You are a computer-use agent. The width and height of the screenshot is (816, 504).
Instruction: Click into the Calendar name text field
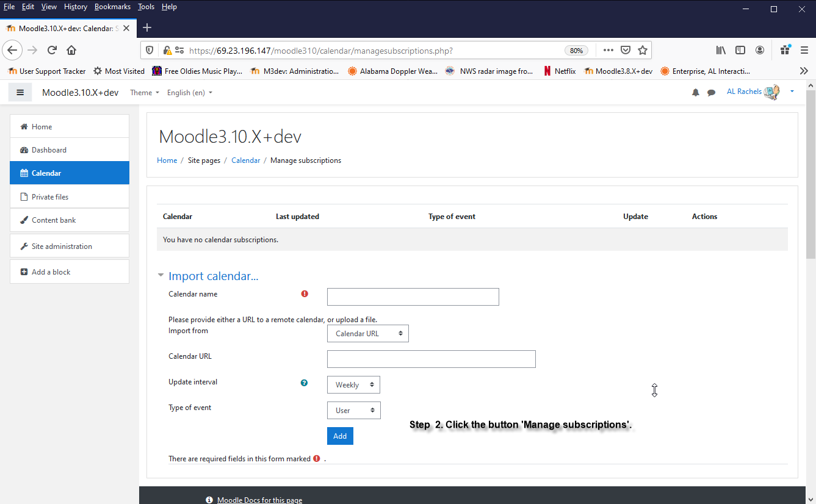pyautogui.click(x=413, y=297)
